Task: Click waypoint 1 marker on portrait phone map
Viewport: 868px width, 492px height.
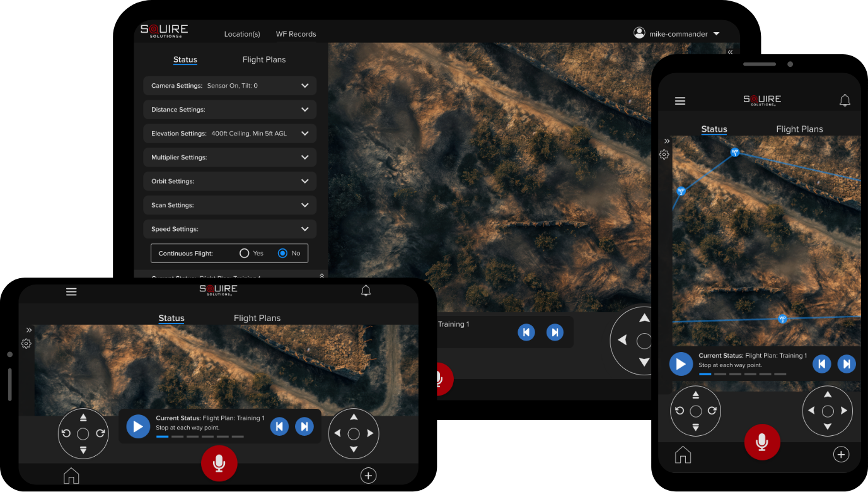Action: point(734,152)
